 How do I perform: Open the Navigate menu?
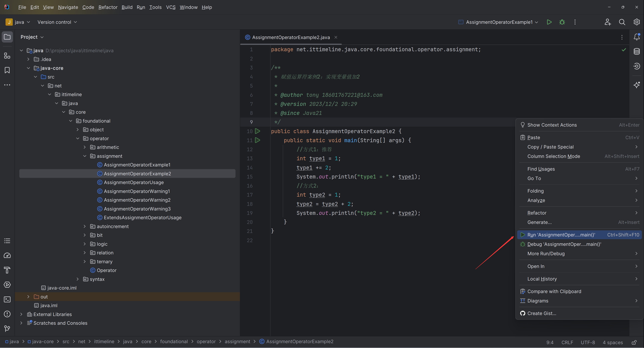(68, 7)
